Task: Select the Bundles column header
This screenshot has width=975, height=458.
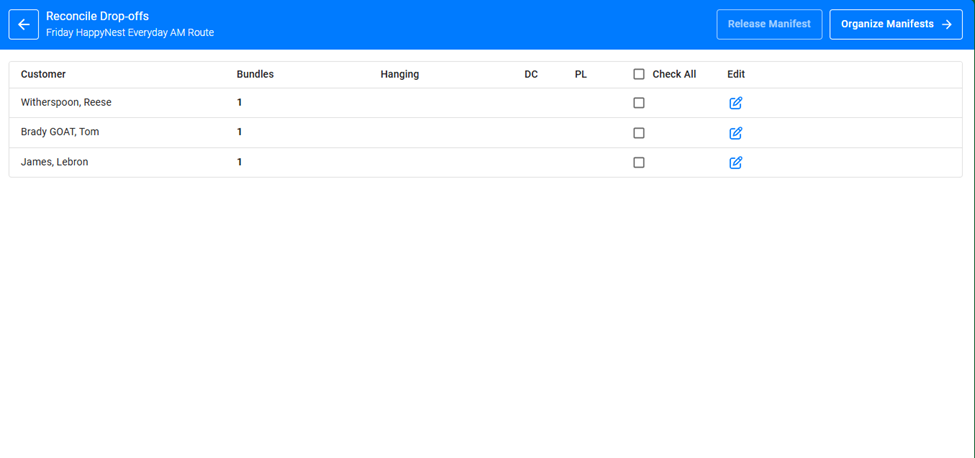Action: pyautogui.click(x=255, y=74)
